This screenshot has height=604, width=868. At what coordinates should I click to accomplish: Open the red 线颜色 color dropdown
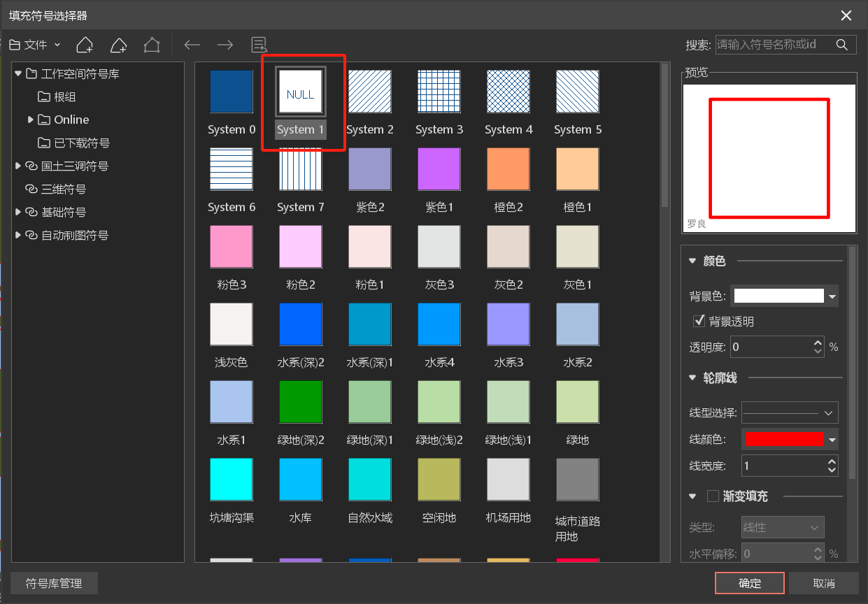click(832, 439)
